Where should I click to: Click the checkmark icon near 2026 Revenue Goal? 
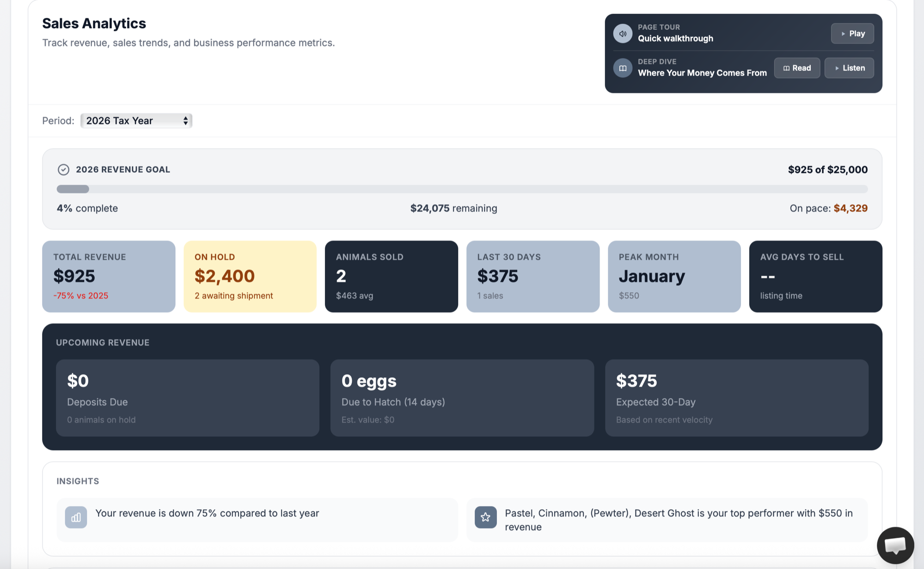[x=63, y=170]
